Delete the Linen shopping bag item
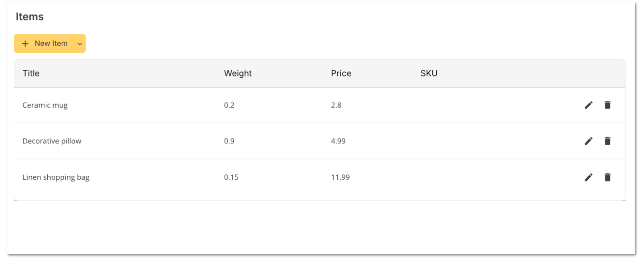The image size is (644, 259). click(x=607, y=177)
